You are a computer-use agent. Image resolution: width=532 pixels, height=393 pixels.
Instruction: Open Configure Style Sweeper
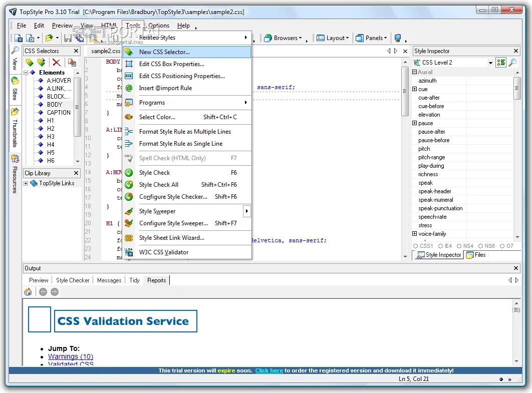pos(187,223)
